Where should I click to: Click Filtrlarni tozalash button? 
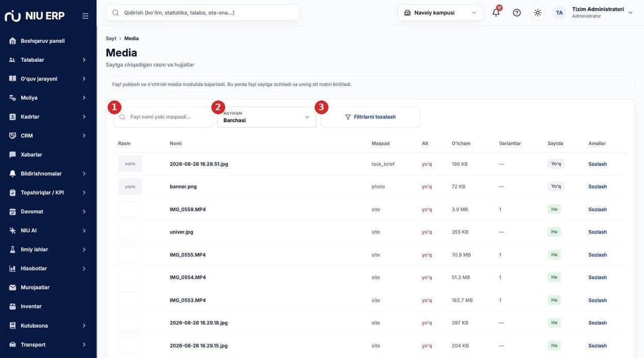(x=370, y=117)
